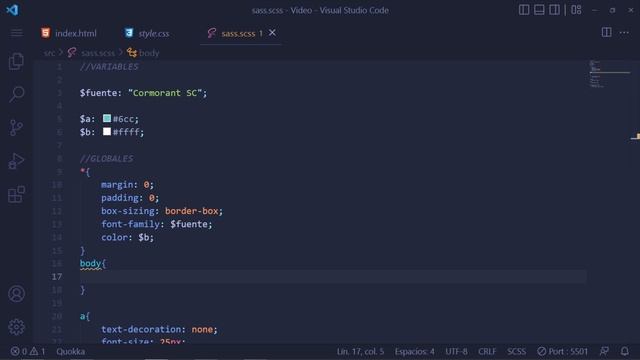Toggle bottom panel layout icon
This screenshot has height=360, width=640.
coord(539,10)
